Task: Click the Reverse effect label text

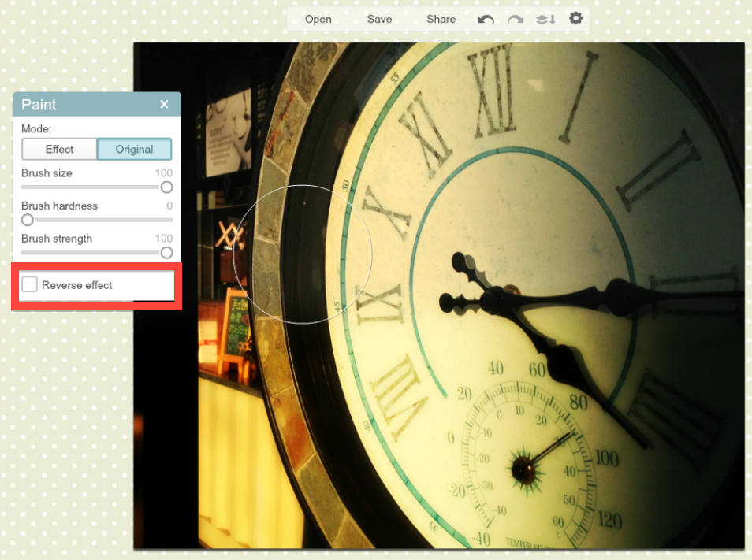Action: (76, 285)
